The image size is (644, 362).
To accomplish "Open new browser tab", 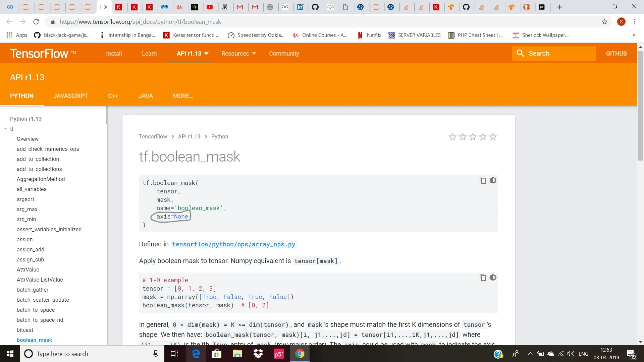I will point(559,7).
